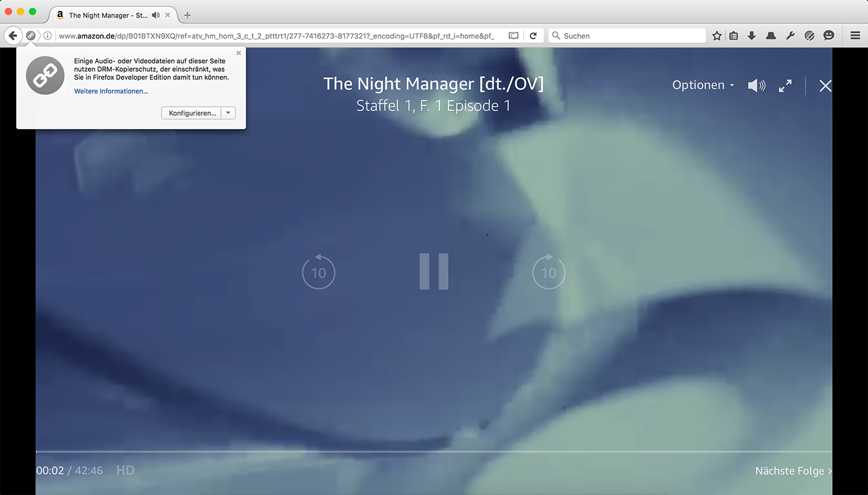868x495 pixels.
Task: Open Weitere Informationen link
Action: coord(111,91)
